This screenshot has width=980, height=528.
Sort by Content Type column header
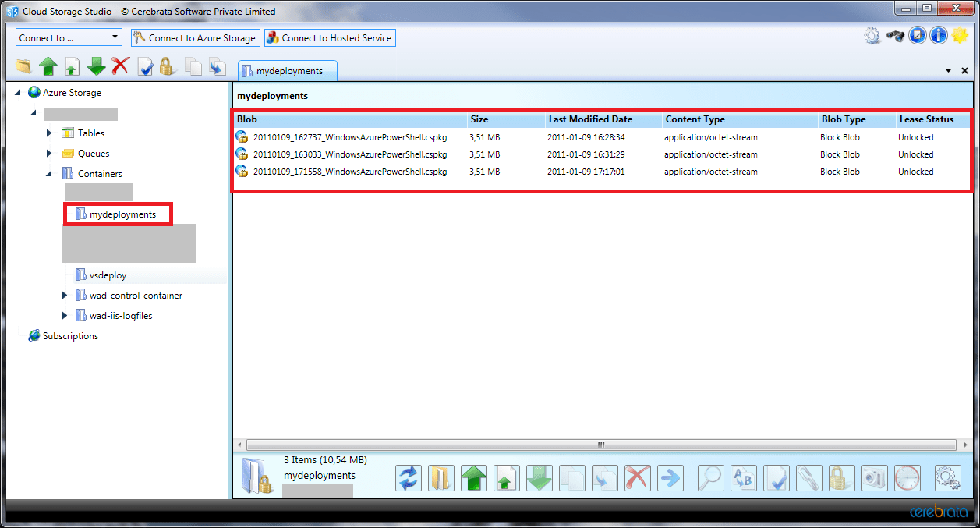pos(741,119)
